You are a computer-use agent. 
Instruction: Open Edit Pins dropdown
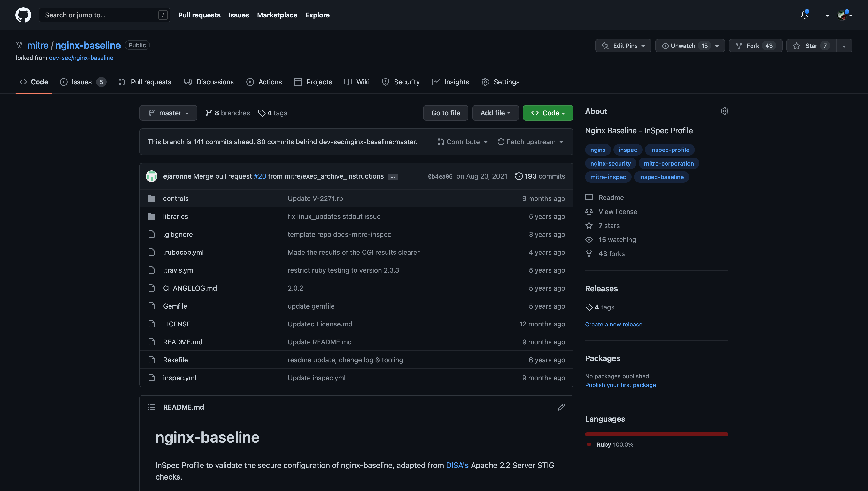[623, 46]
